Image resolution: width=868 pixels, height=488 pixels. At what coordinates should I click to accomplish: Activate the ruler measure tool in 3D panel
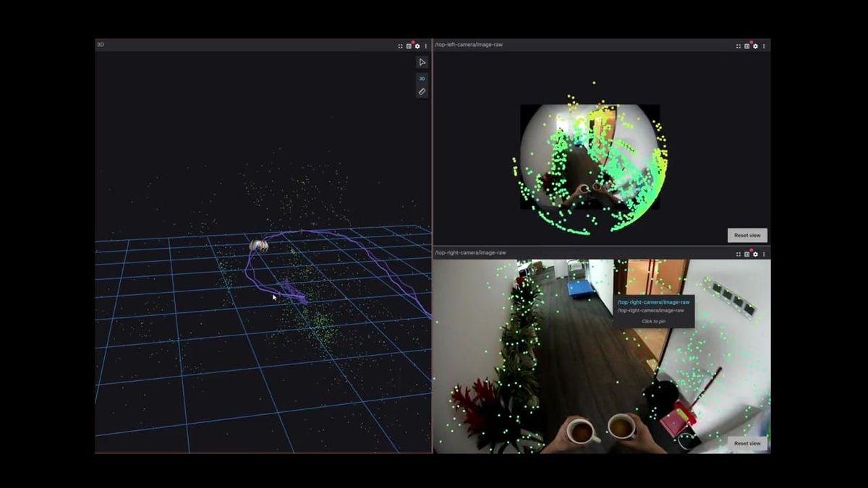(422, 92)
